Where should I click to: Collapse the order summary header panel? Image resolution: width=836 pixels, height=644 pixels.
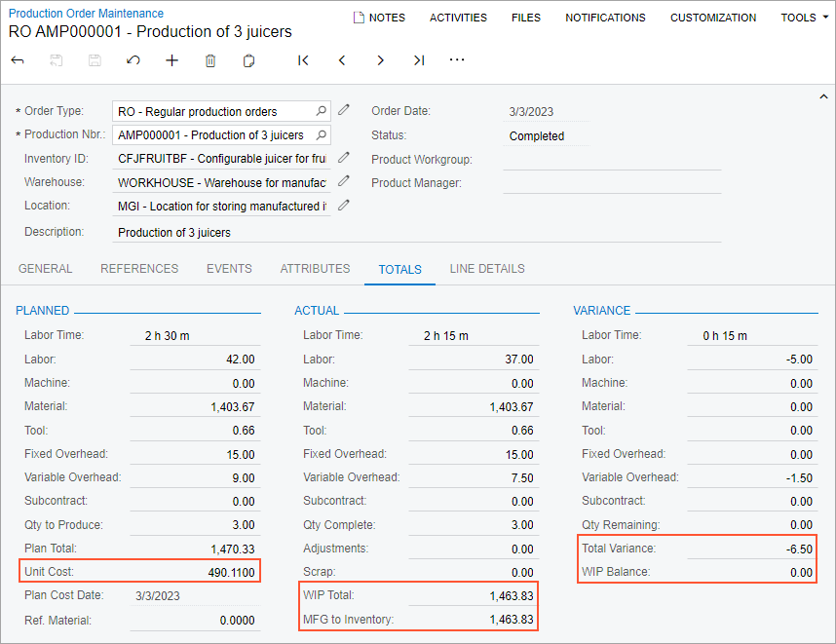pyautogui.click(x=822, y=96)
